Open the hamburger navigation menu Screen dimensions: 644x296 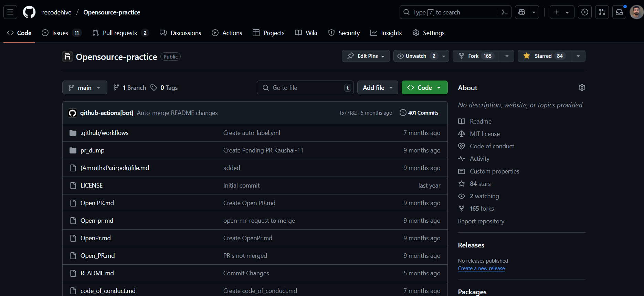(x=10, y=12)
